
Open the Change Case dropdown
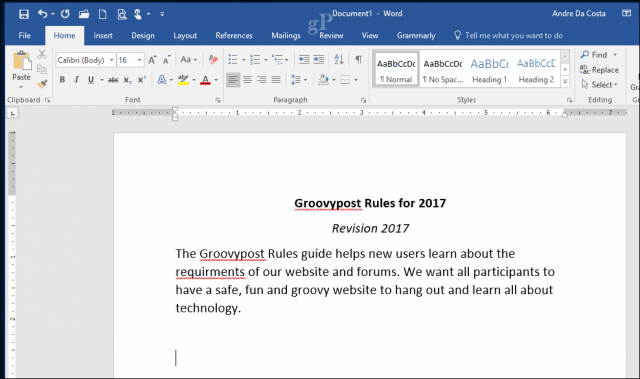(x=189, y=60)
